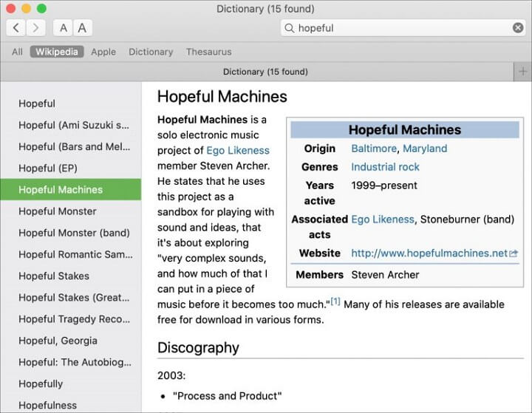This screenshot has width=532, height=413.
Task: Go back with the left arrow button
Action: coord(16,28)
